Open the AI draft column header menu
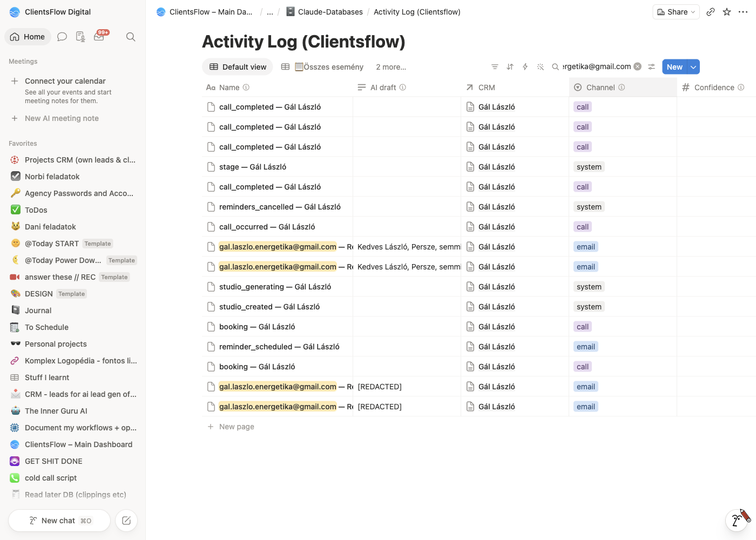The width and height of the screenshot is (756, 540). click(x=407, y=87)
